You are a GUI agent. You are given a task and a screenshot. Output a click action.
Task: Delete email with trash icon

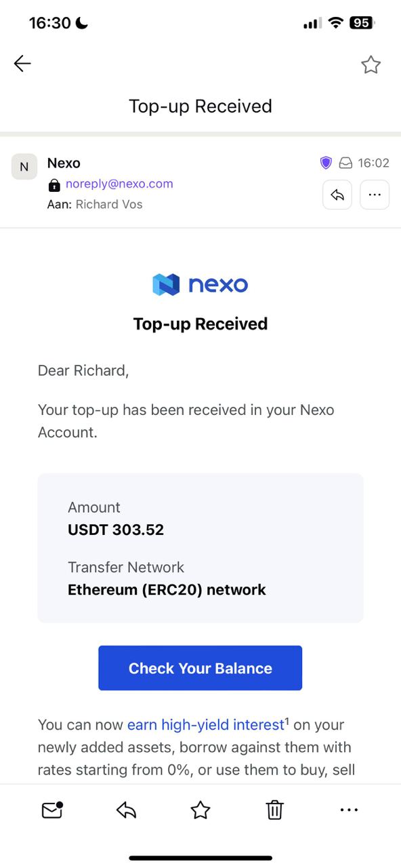(274, 810)
